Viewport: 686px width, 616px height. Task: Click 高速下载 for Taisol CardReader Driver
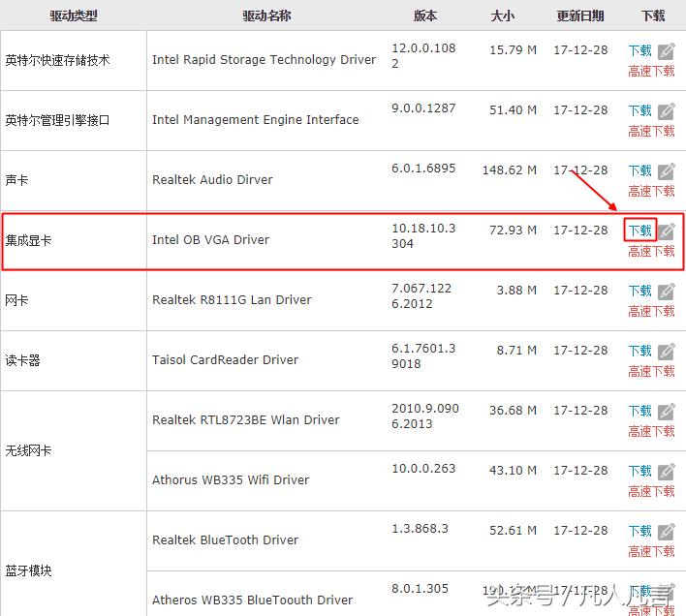pyautogui.click(x=651, y=371)
